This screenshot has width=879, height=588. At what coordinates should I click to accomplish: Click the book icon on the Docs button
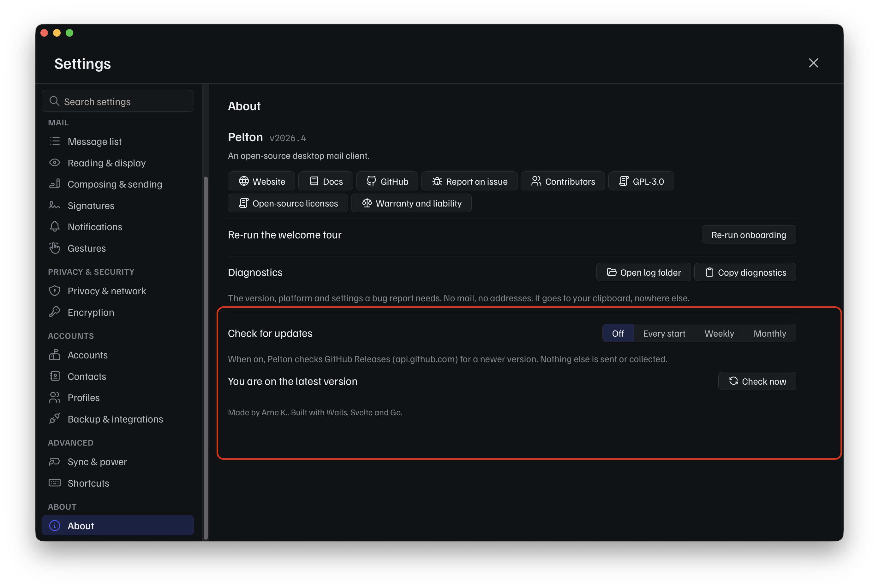coord(314,181)
